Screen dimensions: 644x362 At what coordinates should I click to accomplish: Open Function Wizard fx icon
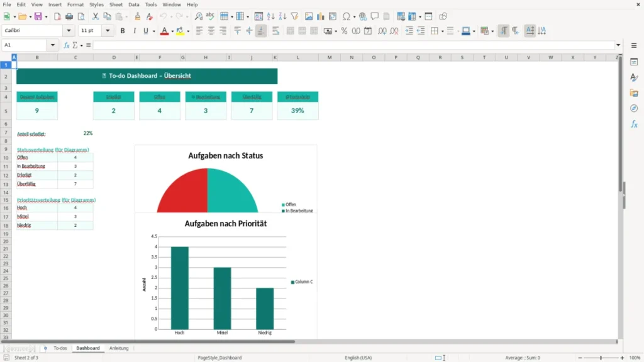(x=67, y=45)
